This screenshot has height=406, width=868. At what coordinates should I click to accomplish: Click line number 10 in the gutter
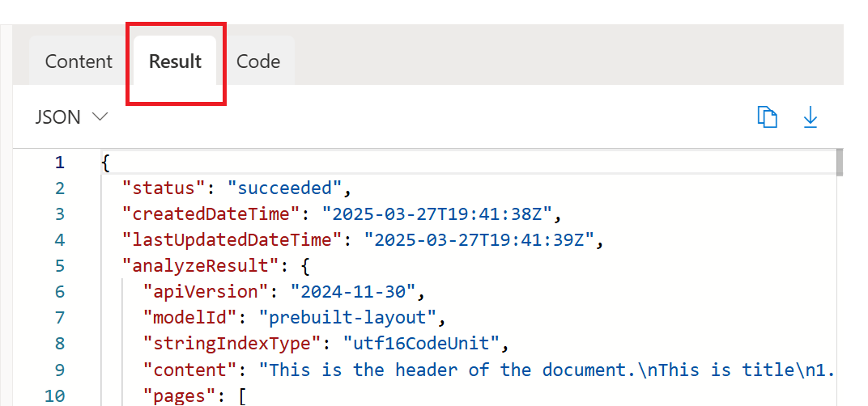point(55,395)
